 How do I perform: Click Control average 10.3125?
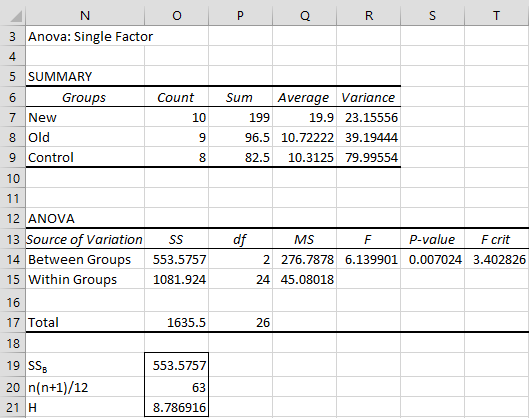click(304, 157)
